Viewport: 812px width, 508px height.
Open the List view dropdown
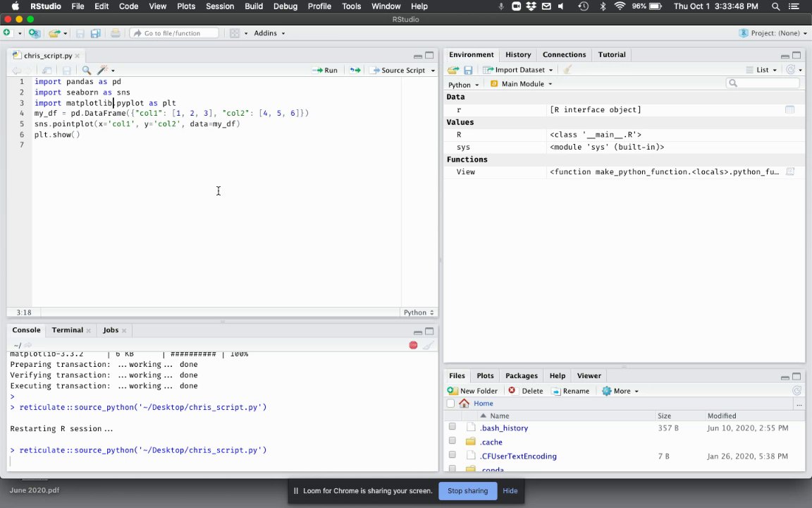coord(762,70)
